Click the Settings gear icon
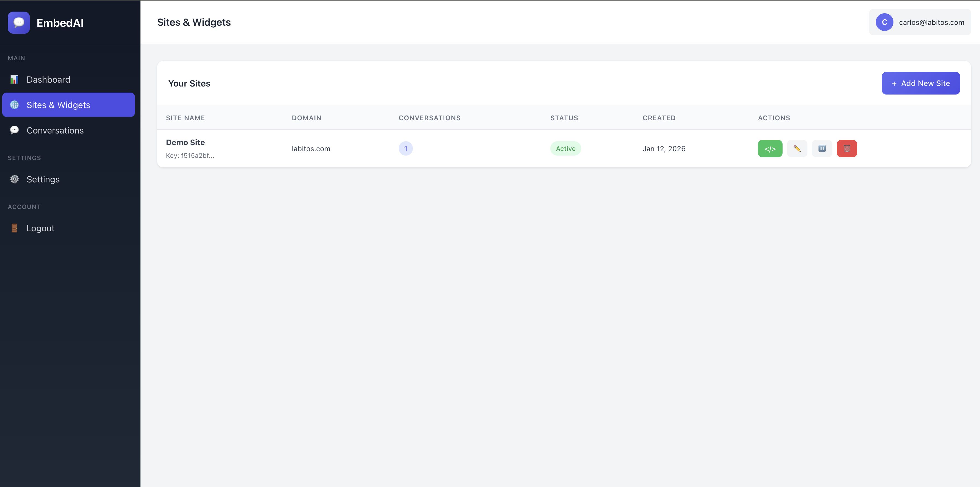The image size is (980, 487). (14, 179)
